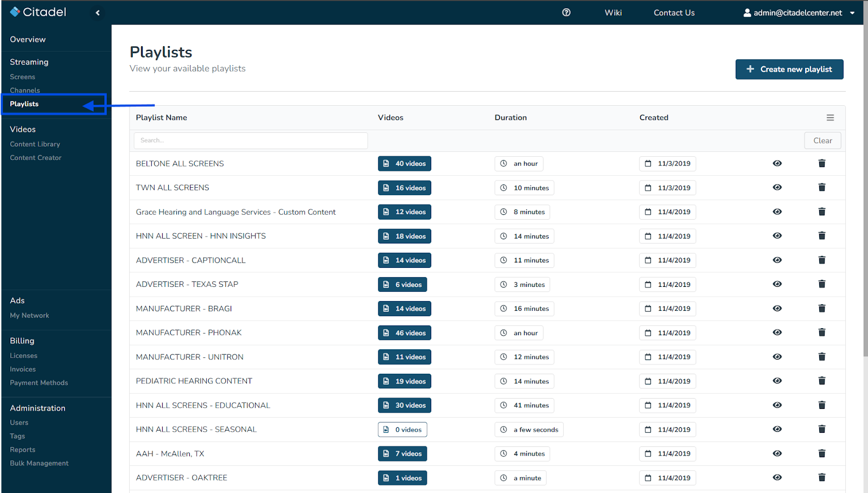Collapse the sidebar with the chevron icon
Image resolution: width=868 pixels, height=493 pixels.
pos(98,12)
